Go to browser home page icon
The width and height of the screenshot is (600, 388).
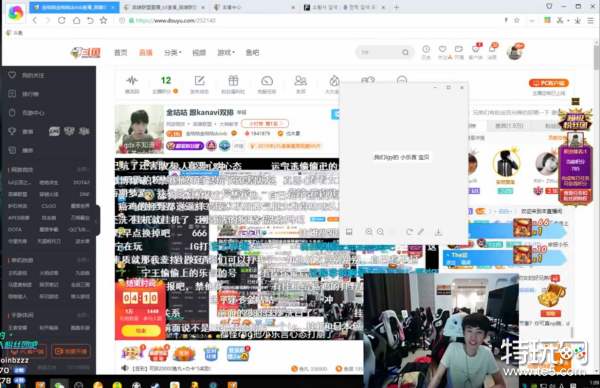[x=77, y=20]
